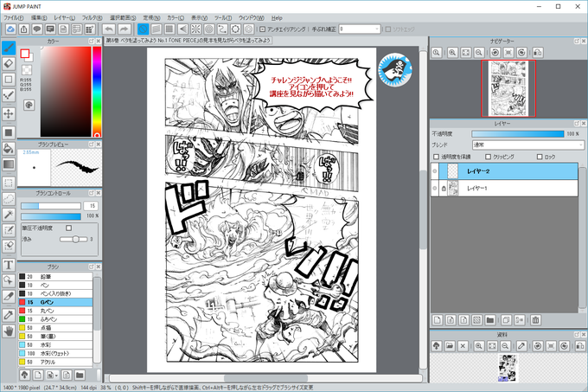588x392 pixels.
Task: Open the レイヤー menu
Action: 65,17
